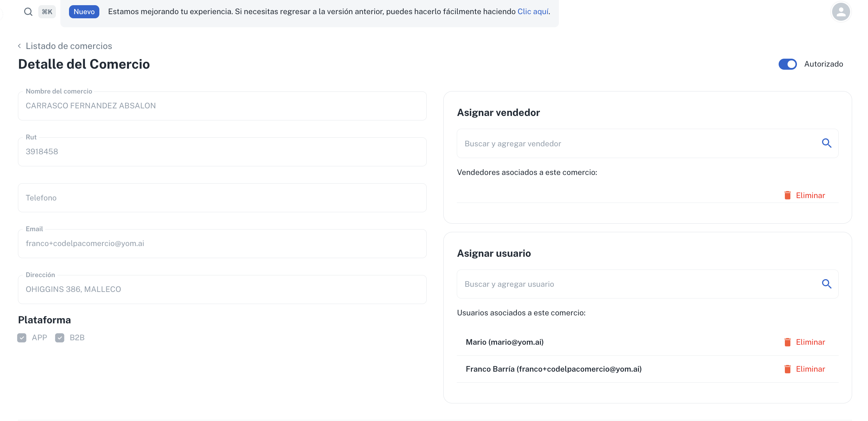Click trash icon for Franco Barría user

coord(788,369)
